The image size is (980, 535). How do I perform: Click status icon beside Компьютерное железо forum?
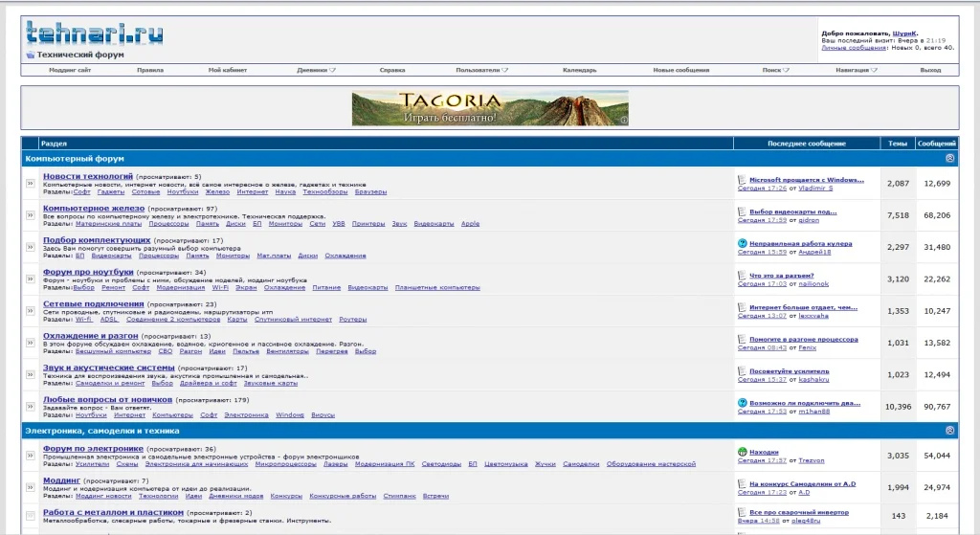(30, 215)
